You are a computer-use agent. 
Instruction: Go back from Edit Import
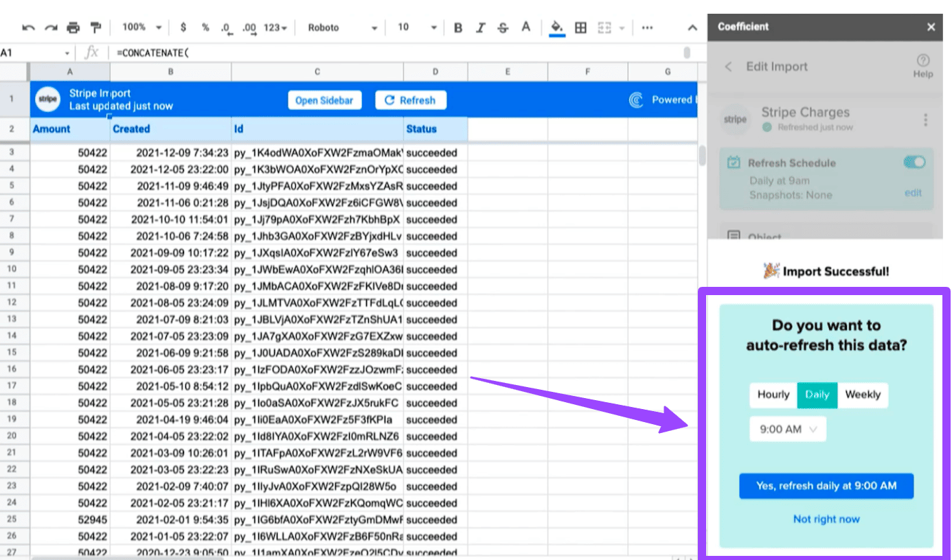tap(729, 67)
